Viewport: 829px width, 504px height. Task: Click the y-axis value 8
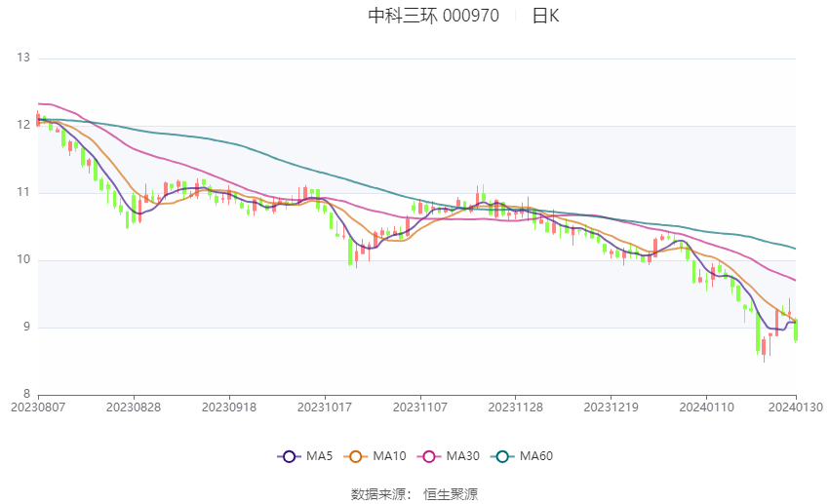[x=26, y=394]
